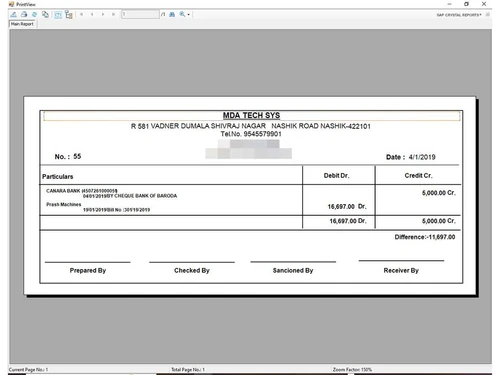Click the Prash Machines entry
Screen dimensions: 500x375
coord(64,204)
